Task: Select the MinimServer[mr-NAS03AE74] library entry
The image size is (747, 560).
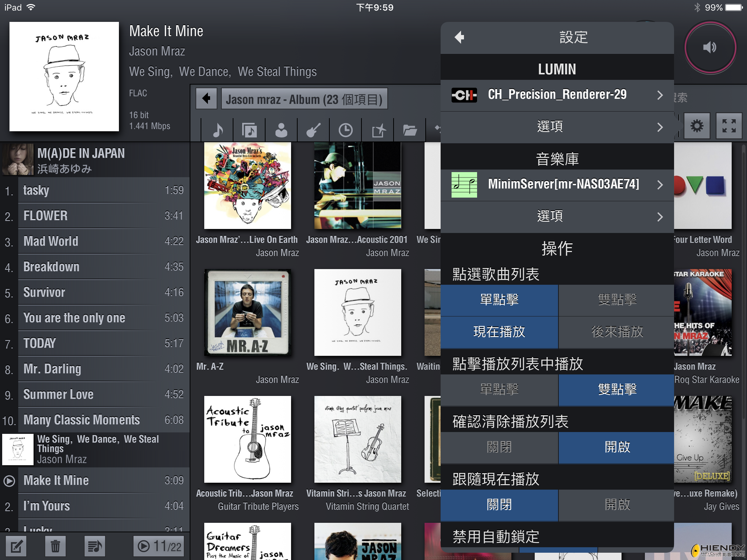Action: [x=557, y=185]
